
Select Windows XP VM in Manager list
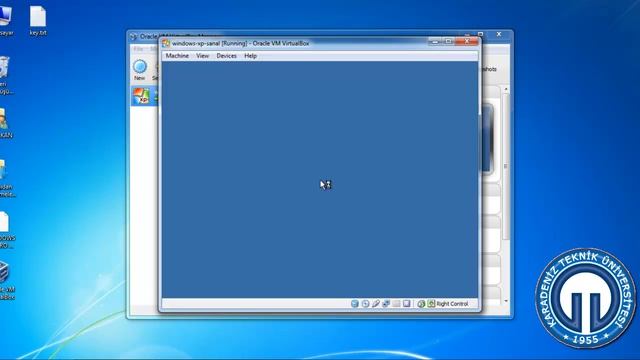pos(144,96)
